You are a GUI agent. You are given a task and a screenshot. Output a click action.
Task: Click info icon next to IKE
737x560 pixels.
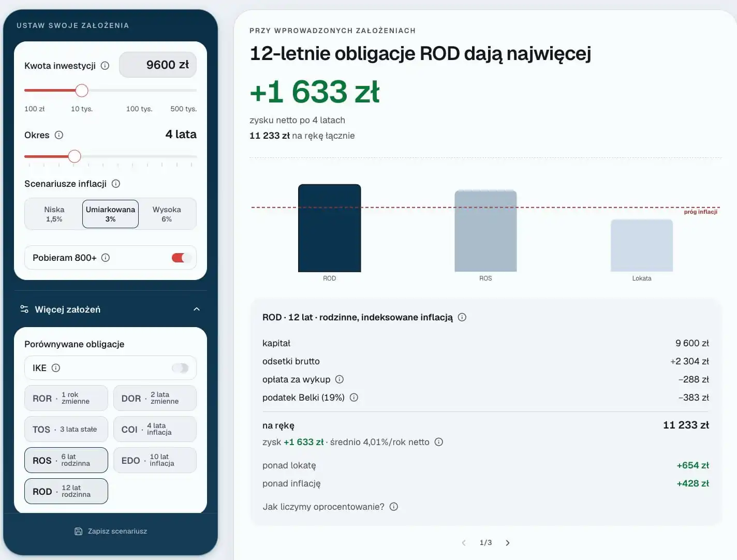coord(56,368)
